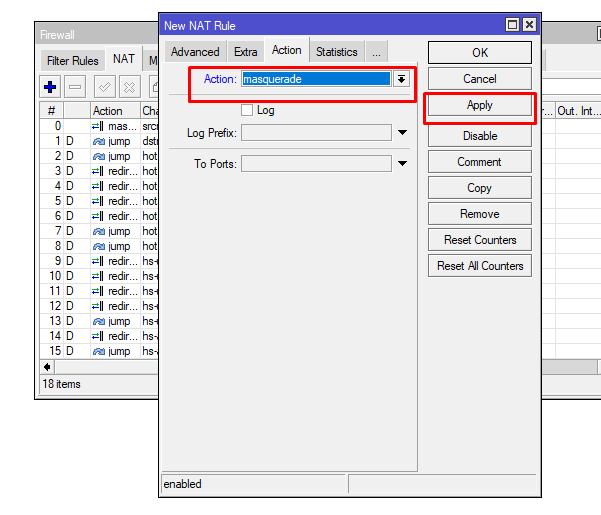
Task: Expand the To Ports field arrow
Action: click(x=402, y=163)
